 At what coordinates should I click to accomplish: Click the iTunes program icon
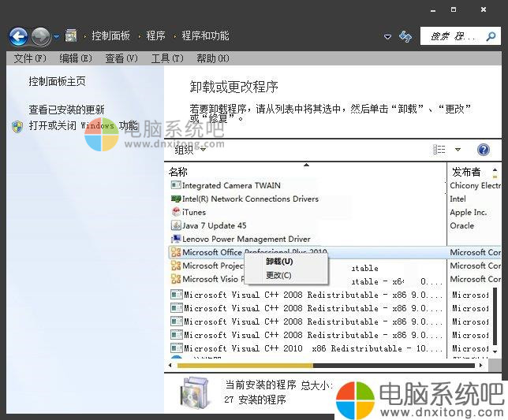pyautogui.click(x=176, y=212)
